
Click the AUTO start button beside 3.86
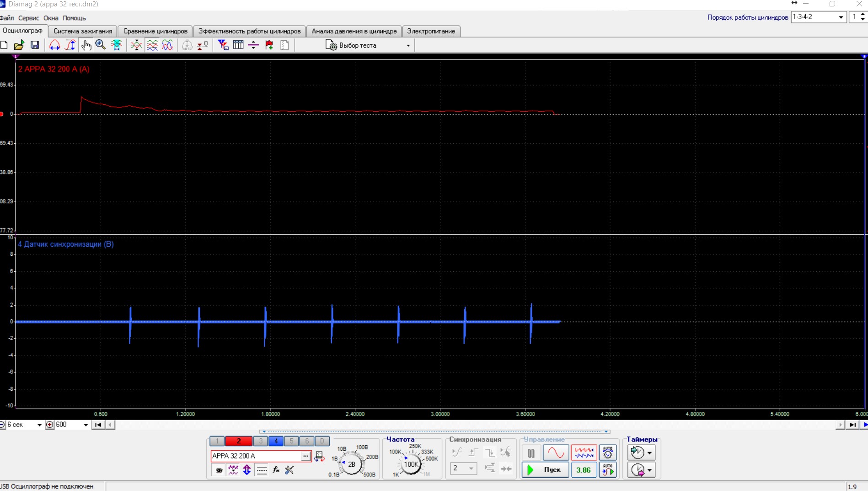point(608,470)
